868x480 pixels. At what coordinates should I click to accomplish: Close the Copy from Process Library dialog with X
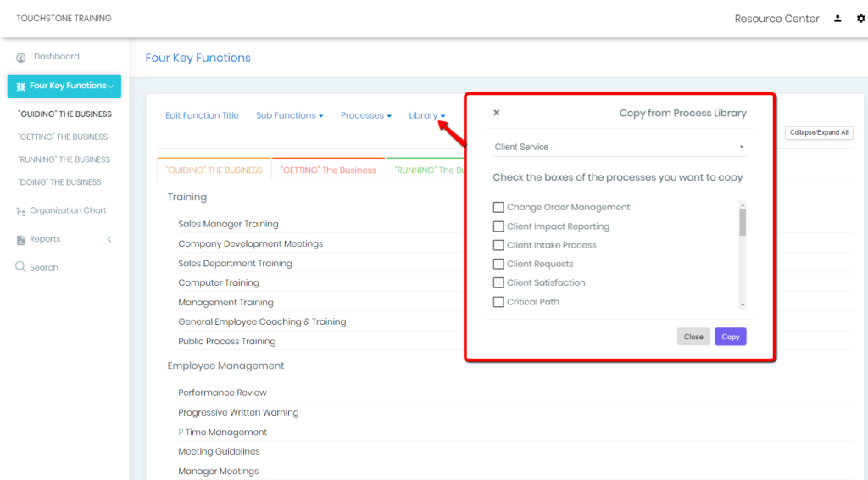coord(497,113)
